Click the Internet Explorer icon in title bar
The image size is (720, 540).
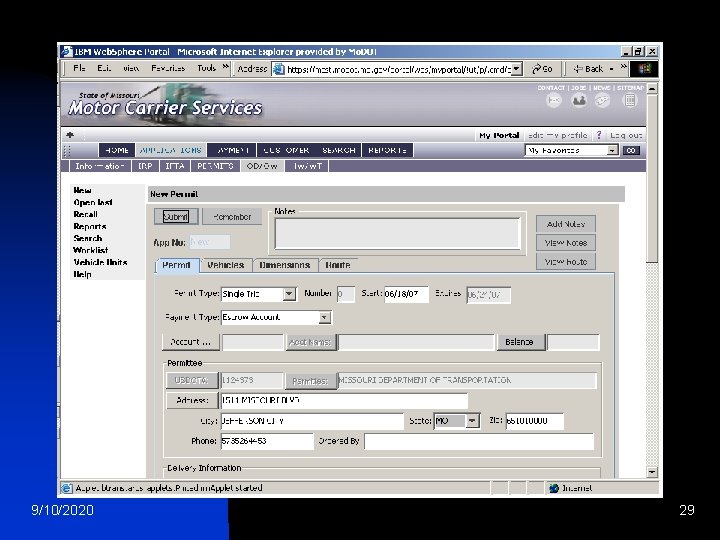(67, 51)
